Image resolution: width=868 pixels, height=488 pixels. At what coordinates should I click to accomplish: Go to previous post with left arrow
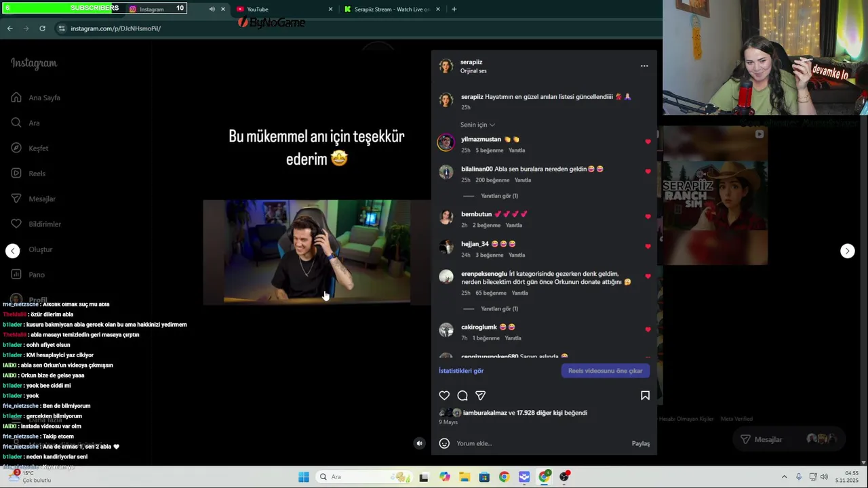13,251
